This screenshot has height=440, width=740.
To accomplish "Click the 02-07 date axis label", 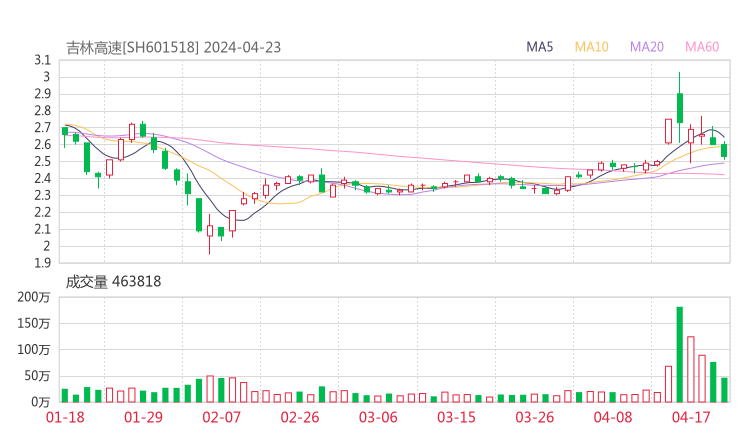I will pos(221,417).
